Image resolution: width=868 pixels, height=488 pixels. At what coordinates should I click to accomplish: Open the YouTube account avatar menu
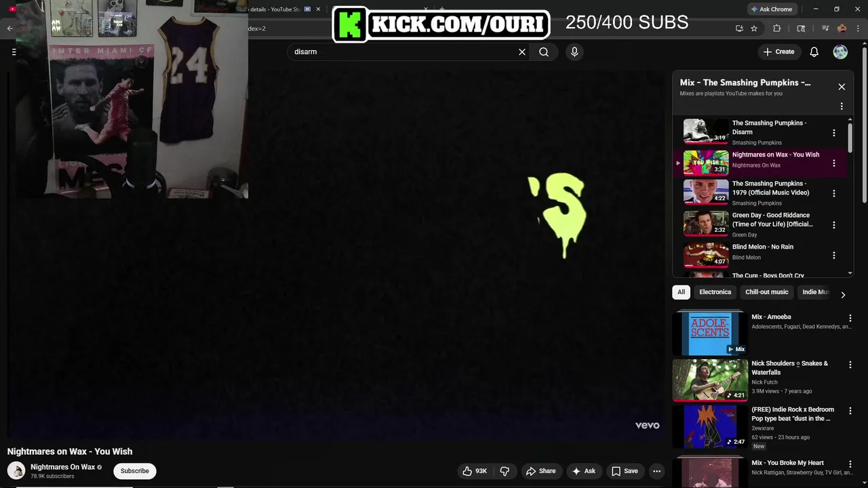coord(840,52)
